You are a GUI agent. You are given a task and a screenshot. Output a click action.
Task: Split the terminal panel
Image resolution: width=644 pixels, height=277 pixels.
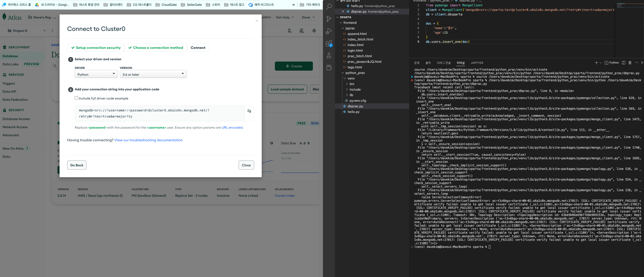coord(623,63)
